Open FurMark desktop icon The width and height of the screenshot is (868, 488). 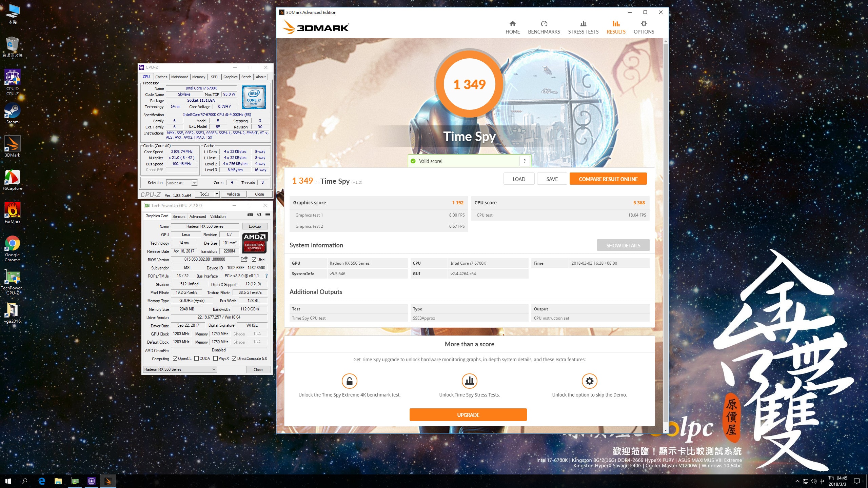pyautogui.click(x=13, y=213)
